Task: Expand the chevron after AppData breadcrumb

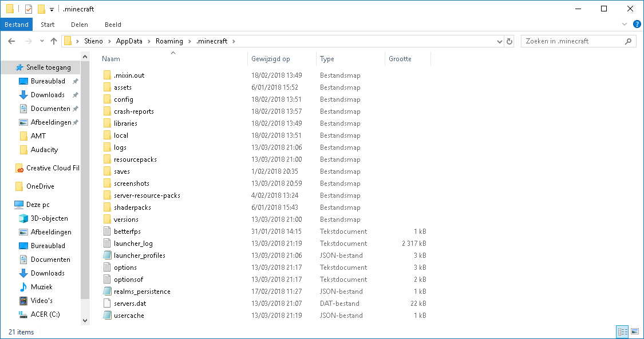Action: (149, 41)
